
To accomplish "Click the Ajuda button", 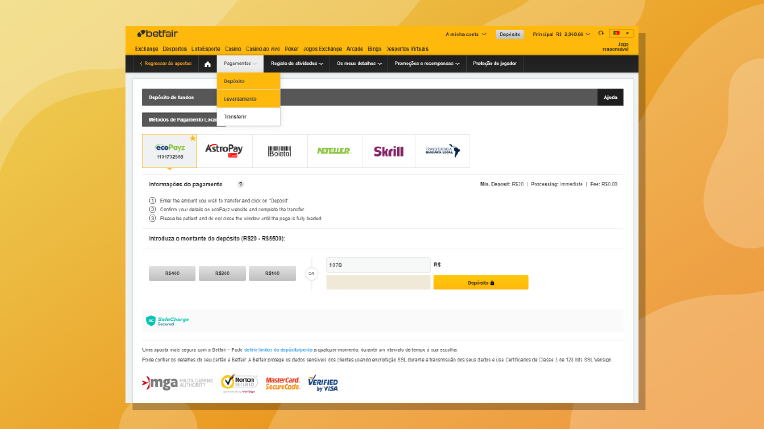I will (x=611, y=98).
